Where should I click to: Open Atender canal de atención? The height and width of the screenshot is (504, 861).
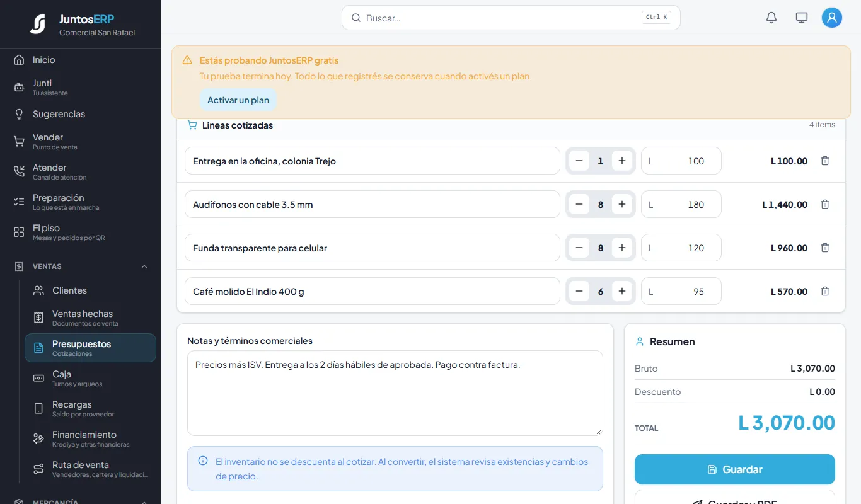click(x=81, y=171)
